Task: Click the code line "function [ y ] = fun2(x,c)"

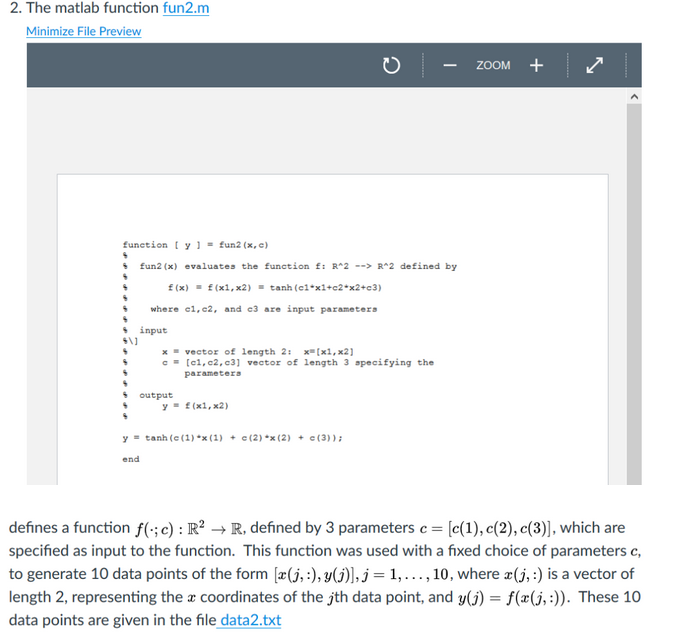Action: (195, 245)
